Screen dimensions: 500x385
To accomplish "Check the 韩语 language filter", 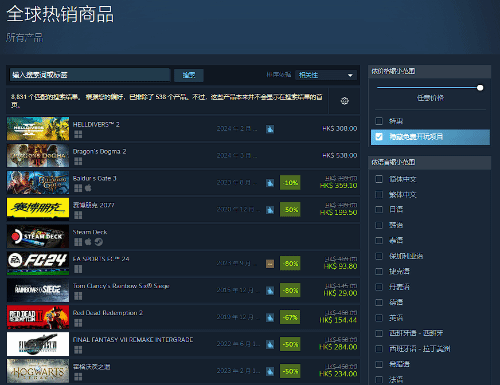I will tap(379, 225).
